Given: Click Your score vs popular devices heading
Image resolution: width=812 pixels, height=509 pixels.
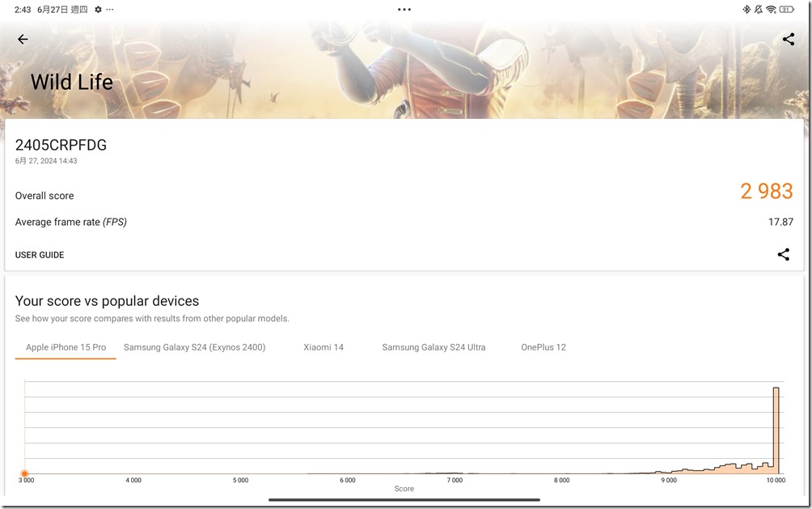Looking at the screenshot, I should (108, 301).
